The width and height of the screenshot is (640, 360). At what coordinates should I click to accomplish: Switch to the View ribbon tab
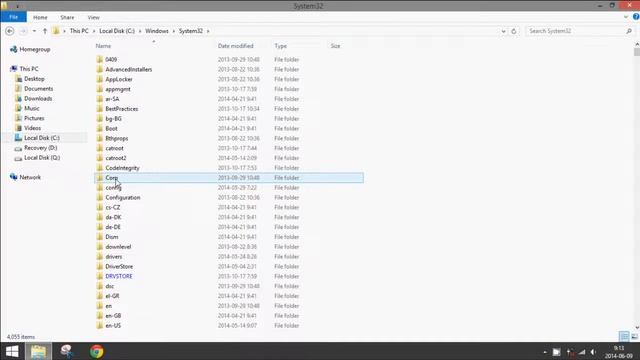93,17
